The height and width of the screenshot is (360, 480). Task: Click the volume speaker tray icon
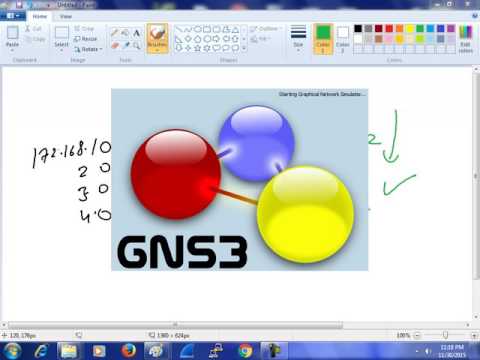tap(428, 351)
